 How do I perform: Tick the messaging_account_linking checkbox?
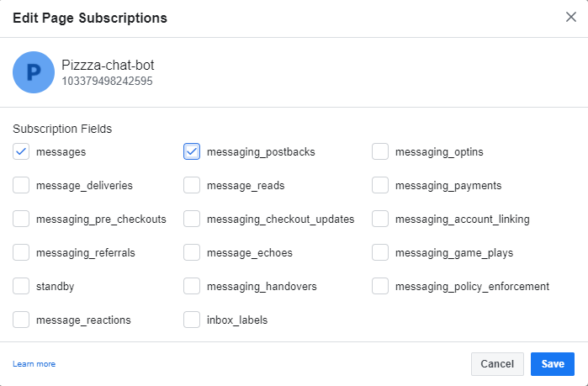pyautogui.click(x=380, y=219)
